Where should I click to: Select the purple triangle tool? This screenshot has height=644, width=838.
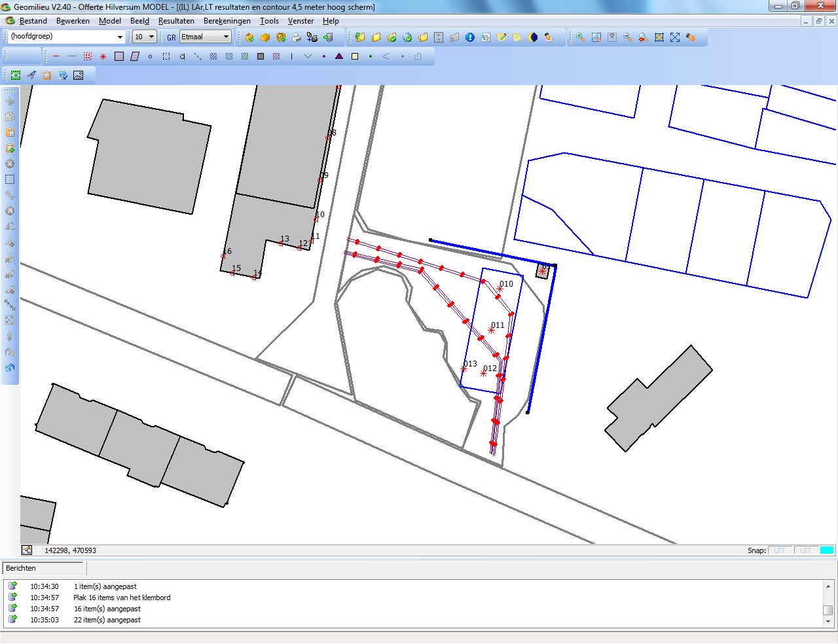tap(339, 56)
